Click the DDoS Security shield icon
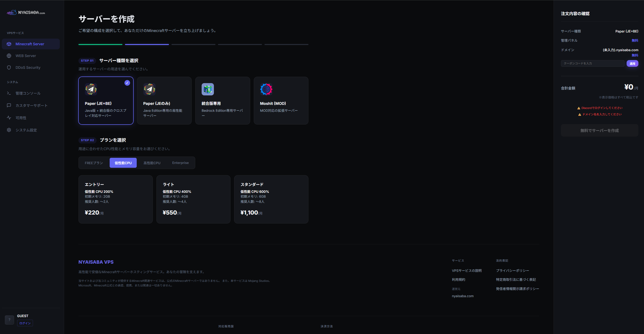The image size is (644, 334). pyautogui.click(x=9, y=68)
